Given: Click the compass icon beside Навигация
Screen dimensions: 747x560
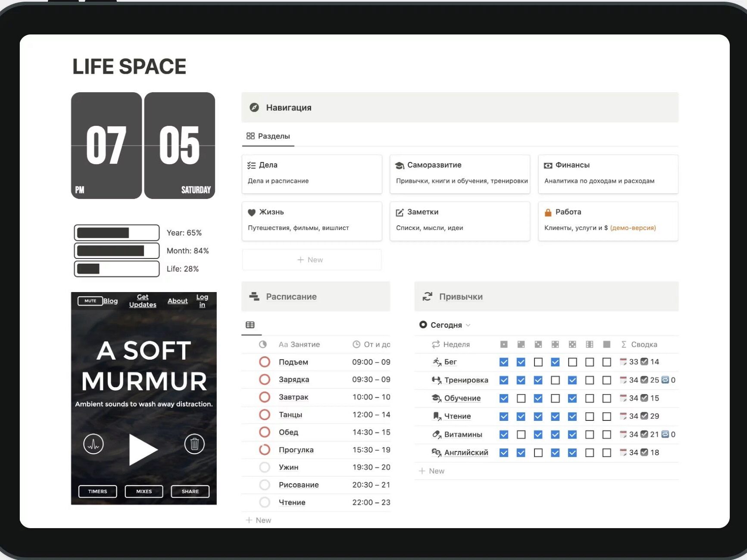Looking at the screenshot, I should point(254,107).
